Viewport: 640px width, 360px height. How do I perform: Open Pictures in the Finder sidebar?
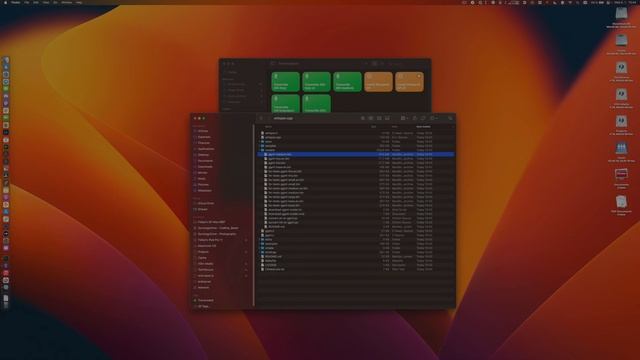click(x=203, y=184)
